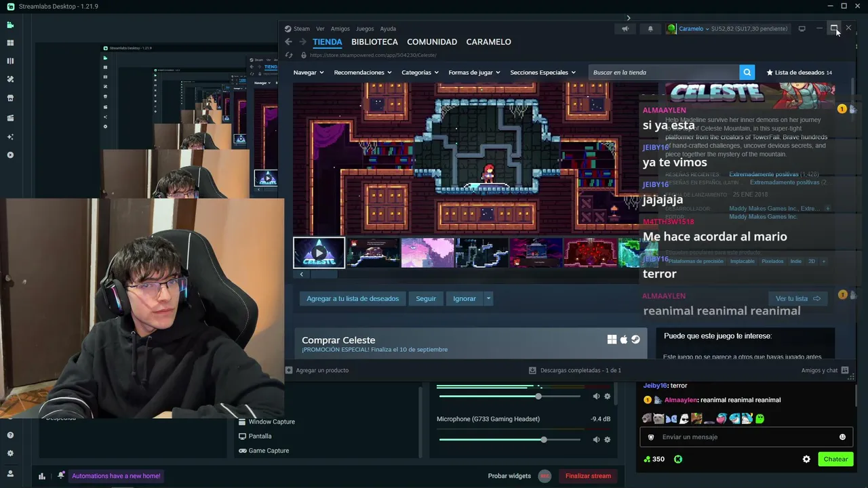Open Kick chat settings gear
The image size is (868, 488).
[806, 459]
